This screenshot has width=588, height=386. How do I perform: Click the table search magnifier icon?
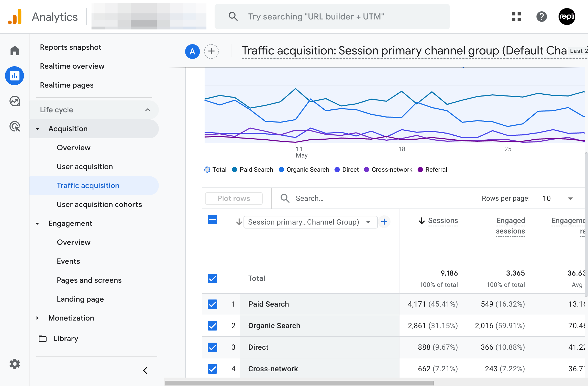[285, 198]
